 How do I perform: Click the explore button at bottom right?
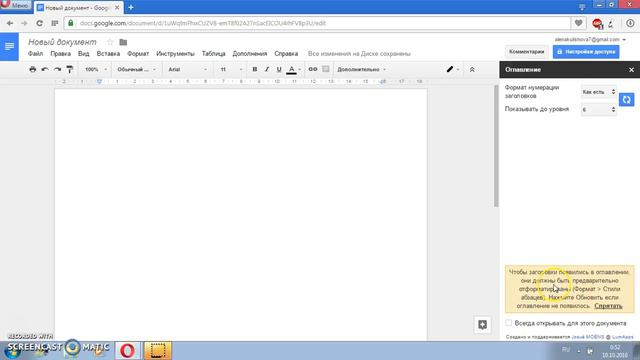click(482, 324)
